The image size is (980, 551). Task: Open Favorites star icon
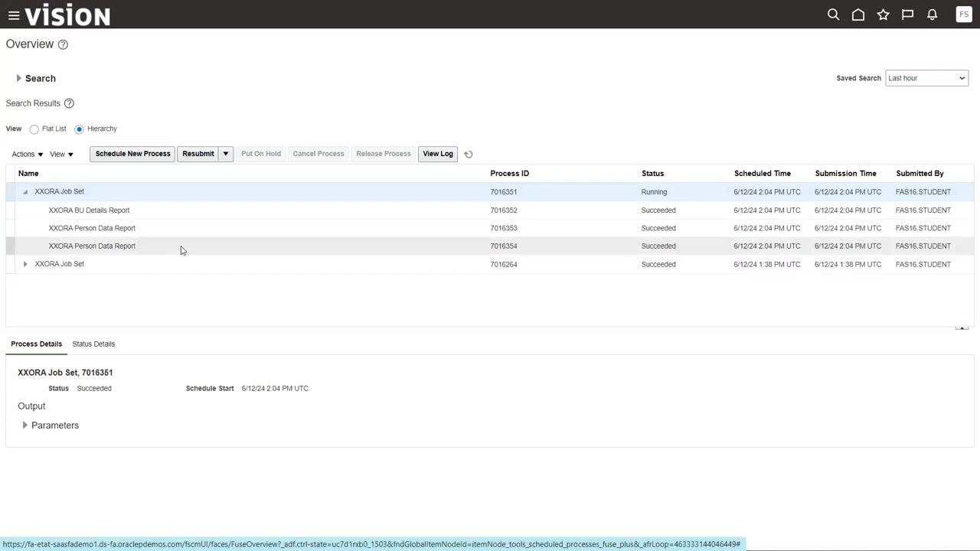pos(883,15)
